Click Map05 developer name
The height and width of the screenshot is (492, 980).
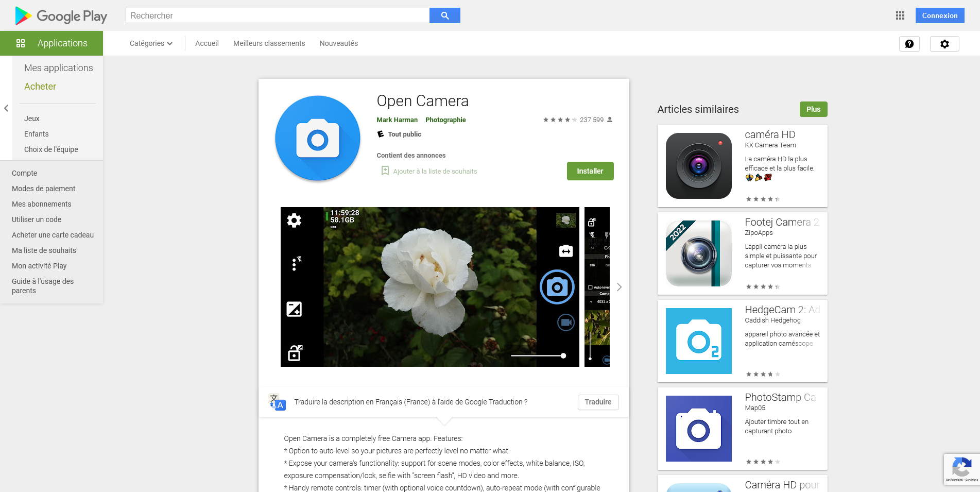[x=755, y=408]
